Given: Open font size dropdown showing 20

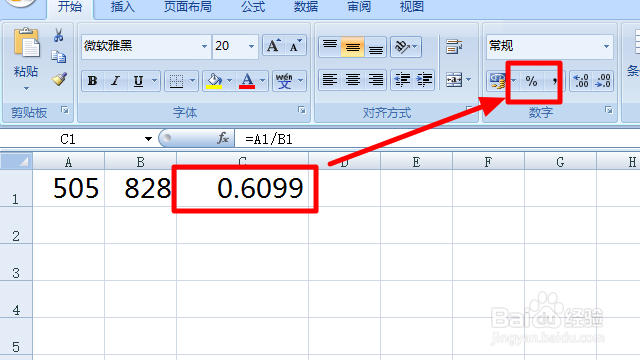Looking at the screenshot, I should [x=251, y=46].
